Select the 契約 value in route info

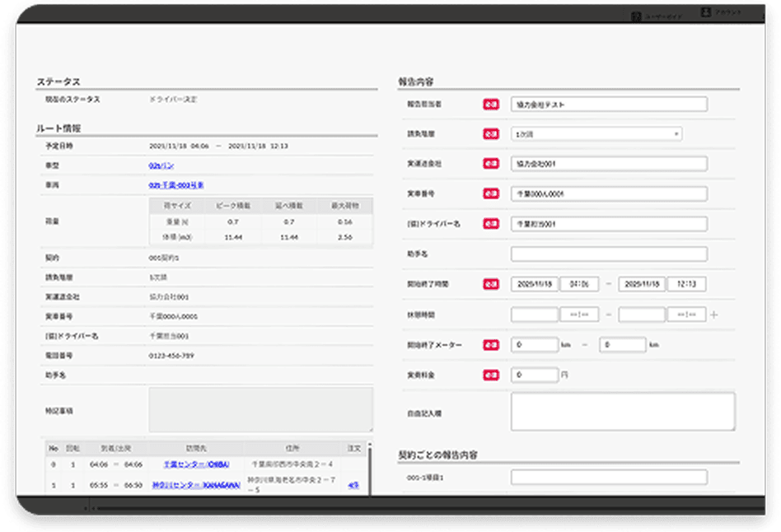coord(164,258)
